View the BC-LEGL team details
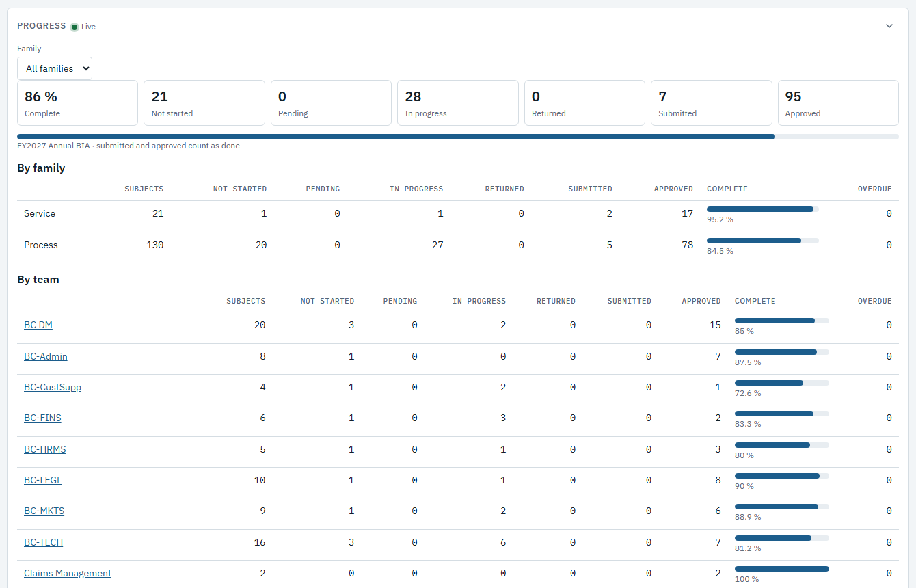This screenshot has width=916, height=588. click(42, 480)
